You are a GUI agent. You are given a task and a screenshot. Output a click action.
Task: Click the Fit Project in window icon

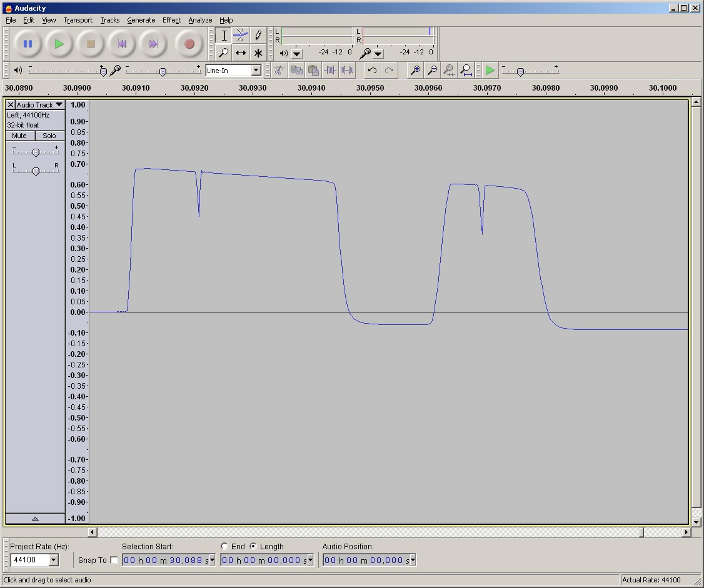tap(466, 70)
